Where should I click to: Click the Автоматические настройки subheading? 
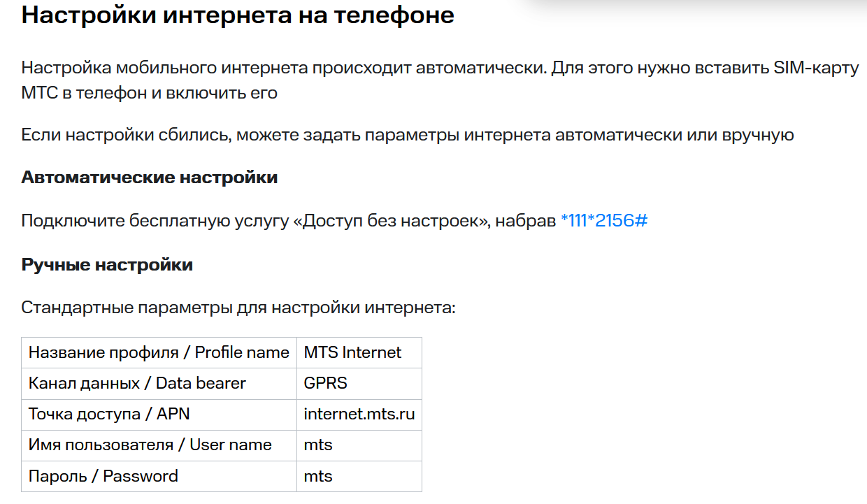(150, 178)
